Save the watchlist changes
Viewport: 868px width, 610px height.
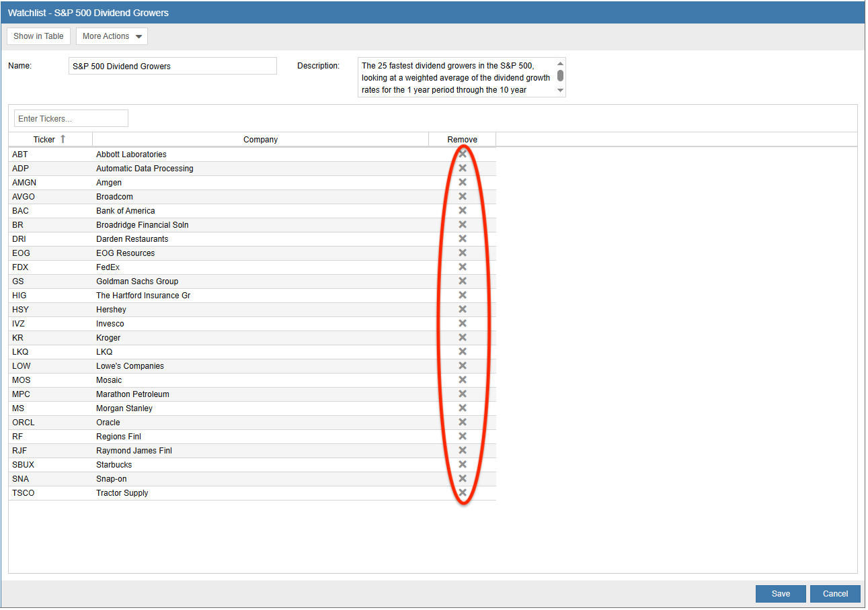pyautogui.click(x=781, y=594)
